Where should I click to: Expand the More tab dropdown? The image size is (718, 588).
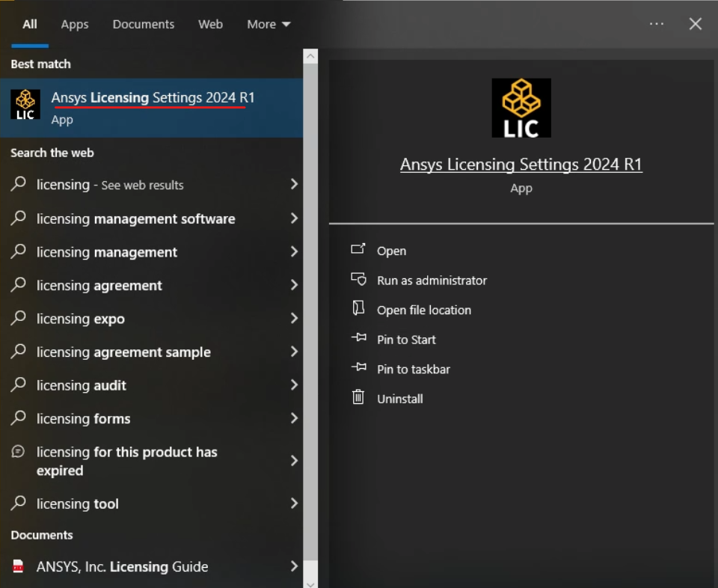268,23
